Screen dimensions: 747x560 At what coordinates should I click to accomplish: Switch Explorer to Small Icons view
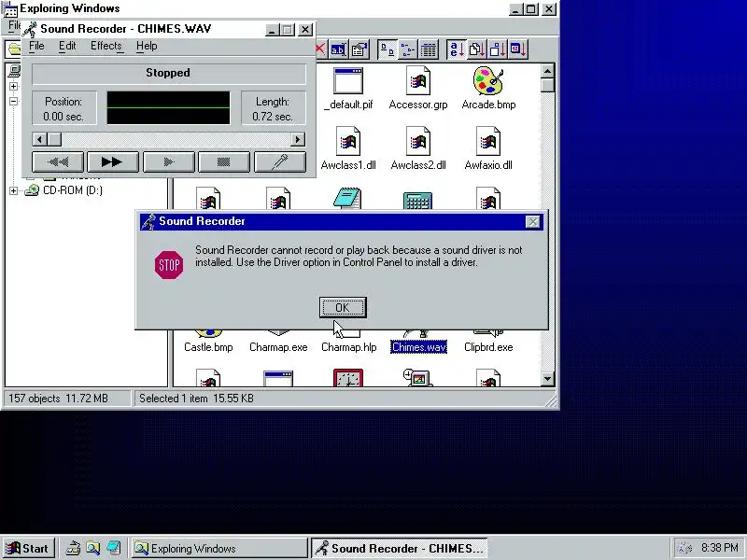pos(408,49)
